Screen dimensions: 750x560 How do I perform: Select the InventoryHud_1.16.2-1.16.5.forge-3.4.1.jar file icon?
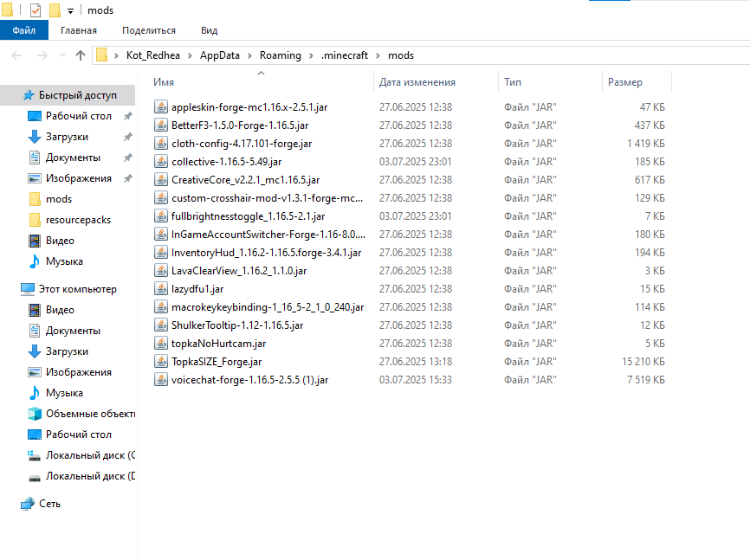point(161,252)
